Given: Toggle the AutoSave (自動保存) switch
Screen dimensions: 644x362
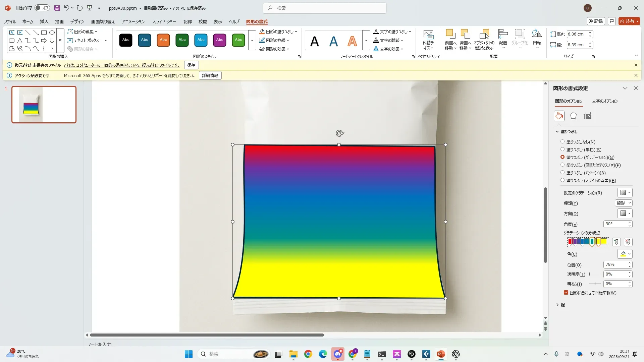Looking at the screenshot, I should (43, 8).
